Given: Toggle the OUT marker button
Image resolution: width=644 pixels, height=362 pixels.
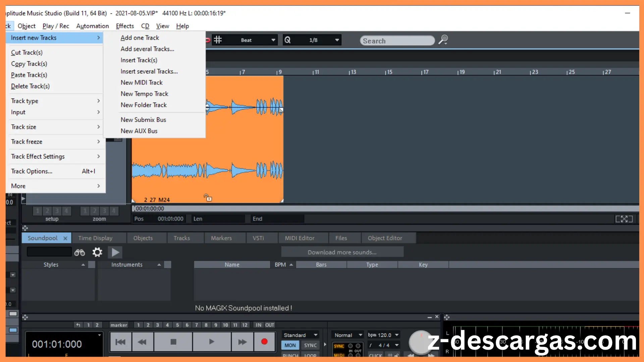Looking at the screenshot, I should 270,325.
